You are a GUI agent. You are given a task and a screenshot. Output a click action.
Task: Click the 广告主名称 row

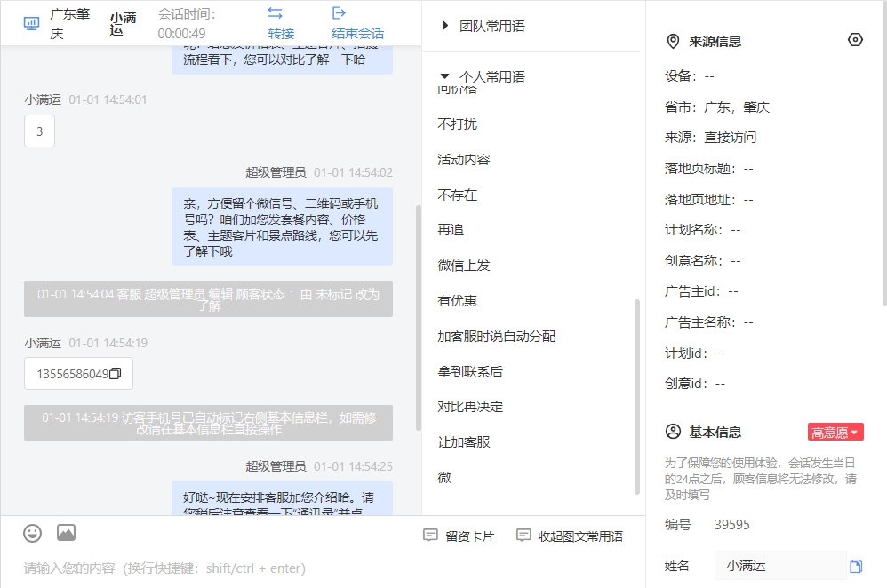tap(709, 322)
